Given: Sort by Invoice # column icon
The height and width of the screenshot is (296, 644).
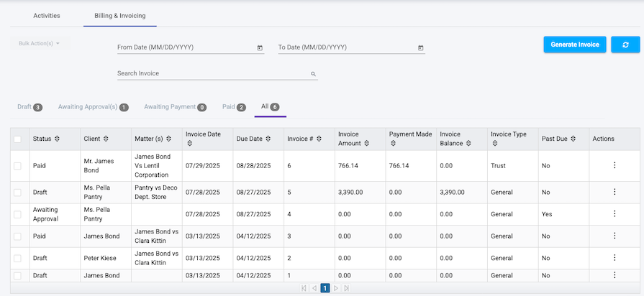Looking at the screenshot, I should 319,139.
